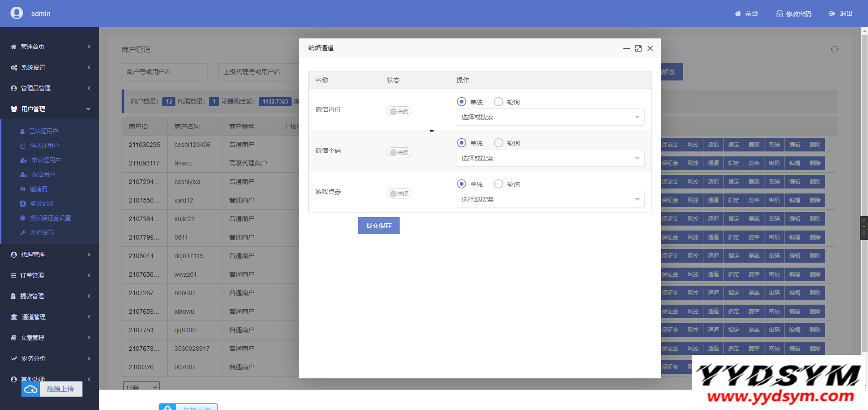
Task: Click the 提交保存 button
Action: (378, 226)
